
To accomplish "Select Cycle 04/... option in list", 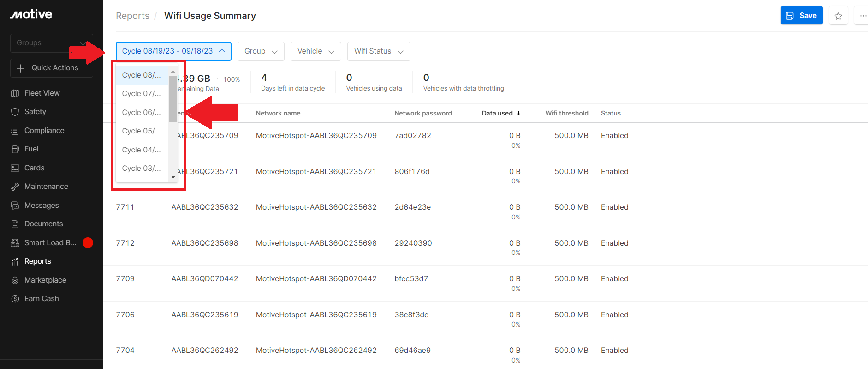I will pyautogui.click(x=142, y=150).
